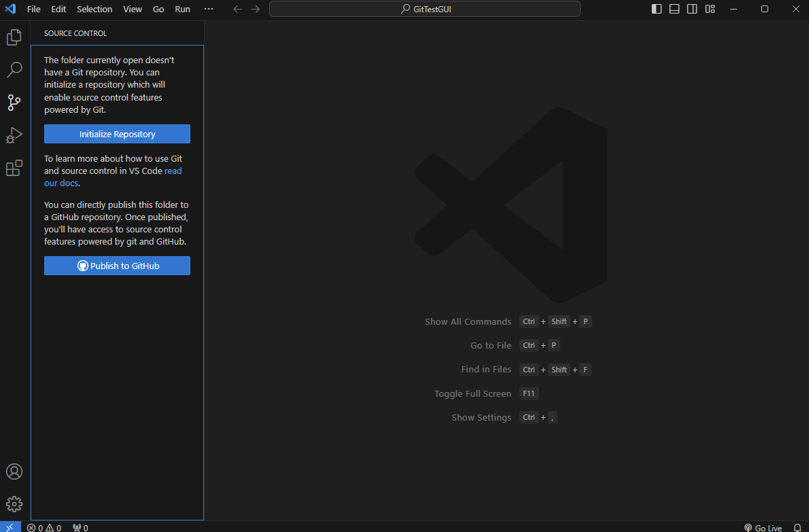Expand the overflow menu ellipsis

coord(209,10)
